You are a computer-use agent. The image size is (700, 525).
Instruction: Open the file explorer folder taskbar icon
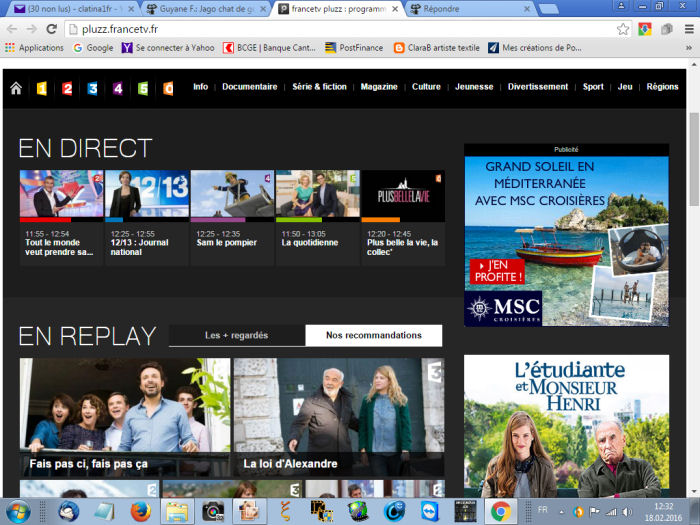177,512
